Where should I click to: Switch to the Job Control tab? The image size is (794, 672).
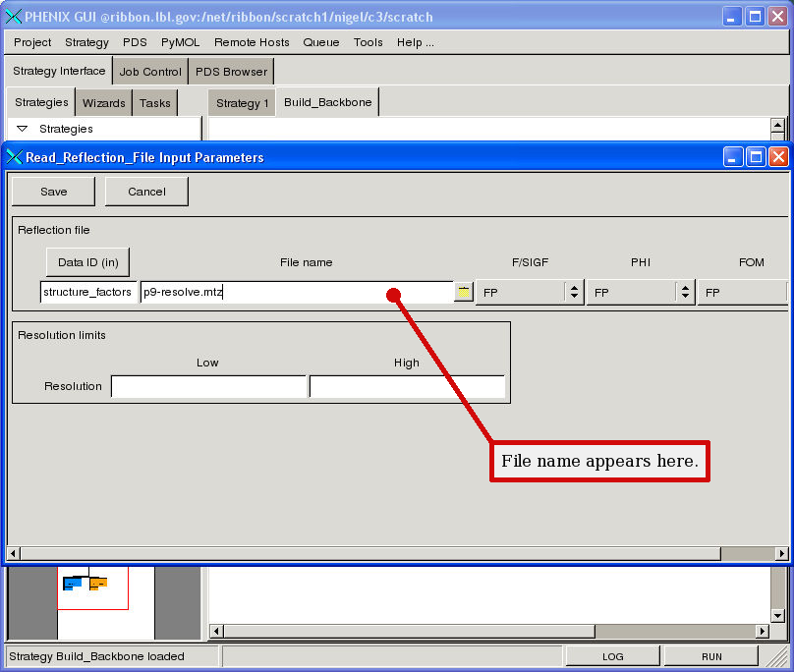[150, 72]
